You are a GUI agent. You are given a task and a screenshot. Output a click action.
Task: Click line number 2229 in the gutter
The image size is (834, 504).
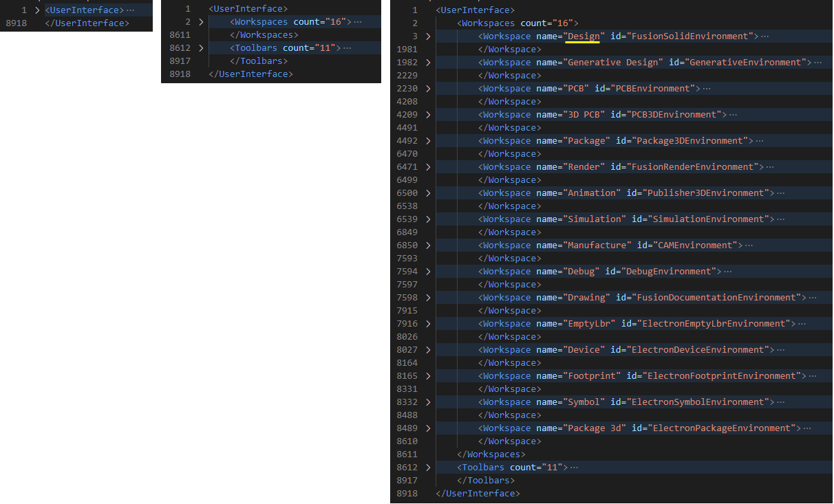click(x=407, y=76)
